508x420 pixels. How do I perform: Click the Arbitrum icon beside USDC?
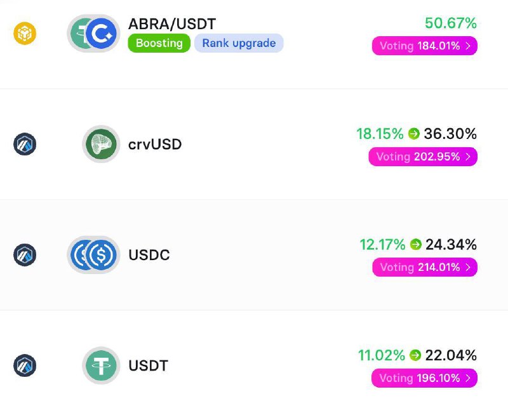25,254
